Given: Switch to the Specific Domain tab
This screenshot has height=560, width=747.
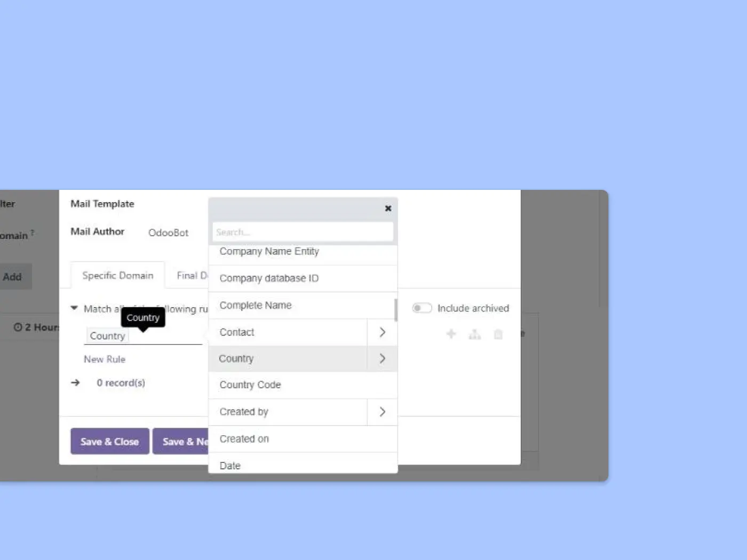Looking at the screenshot, I should pyautogui.click(x=117, y=276).
